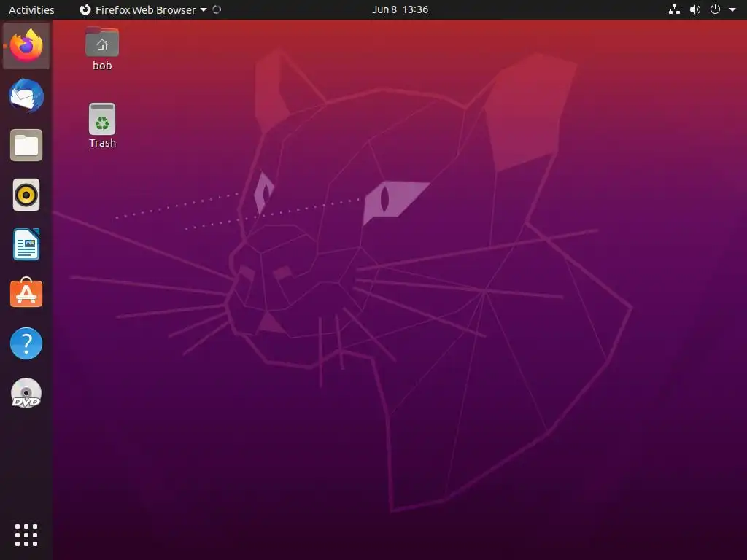Expand the system menu arrow
The image size is (747, 560).
(732, 9)
